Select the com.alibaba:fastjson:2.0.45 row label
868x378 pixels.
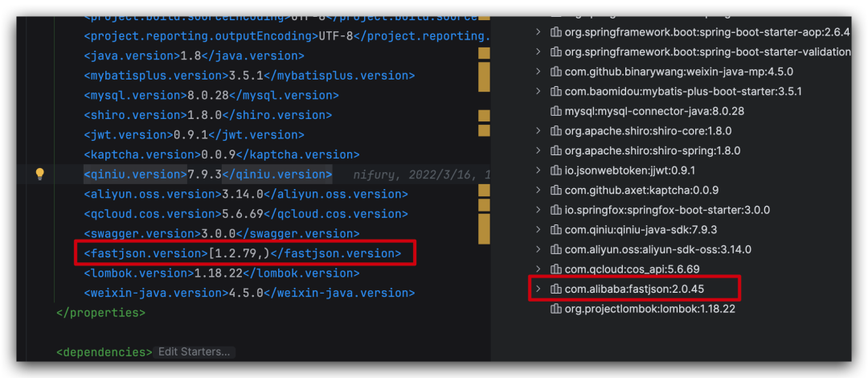(634, 289)
